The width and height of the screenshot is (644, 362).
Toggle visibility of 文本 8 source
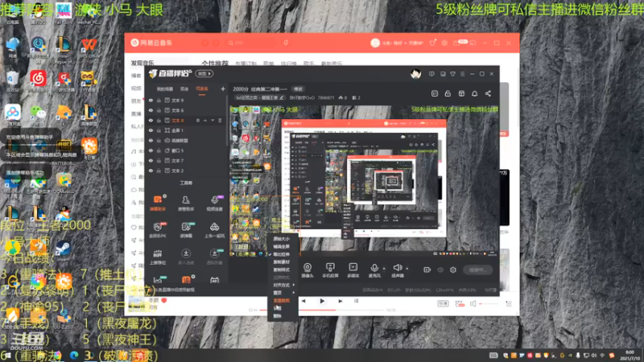click(151, 120)
